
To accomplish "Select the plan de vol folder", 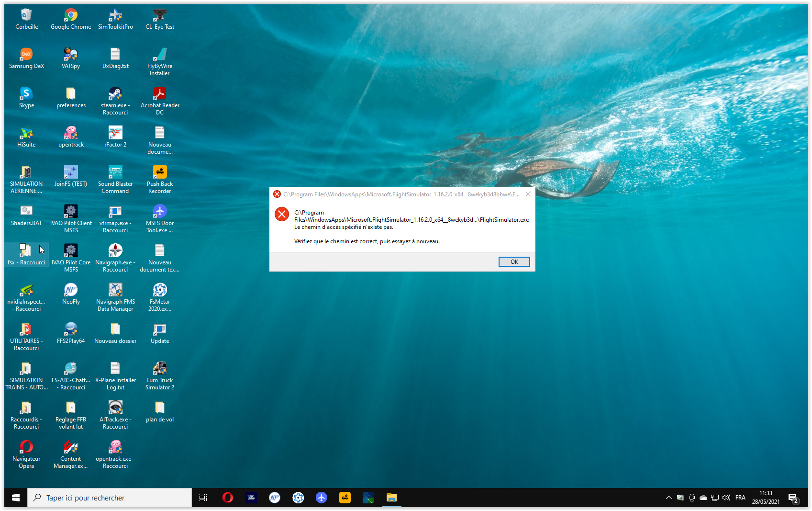I will click(x=160, y=412).
